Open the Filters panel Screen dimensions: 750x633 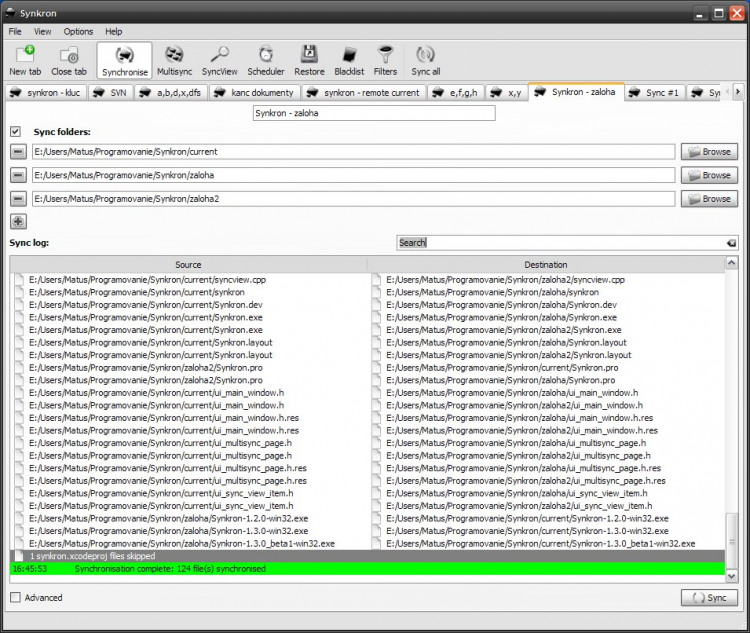[385, 61]
